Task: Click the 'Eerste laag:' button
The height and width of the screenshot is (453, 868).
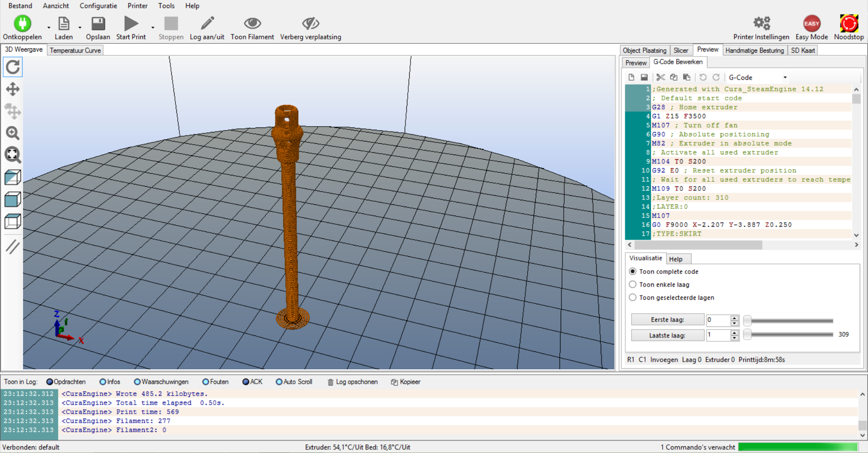Action: tap(667, 320)
